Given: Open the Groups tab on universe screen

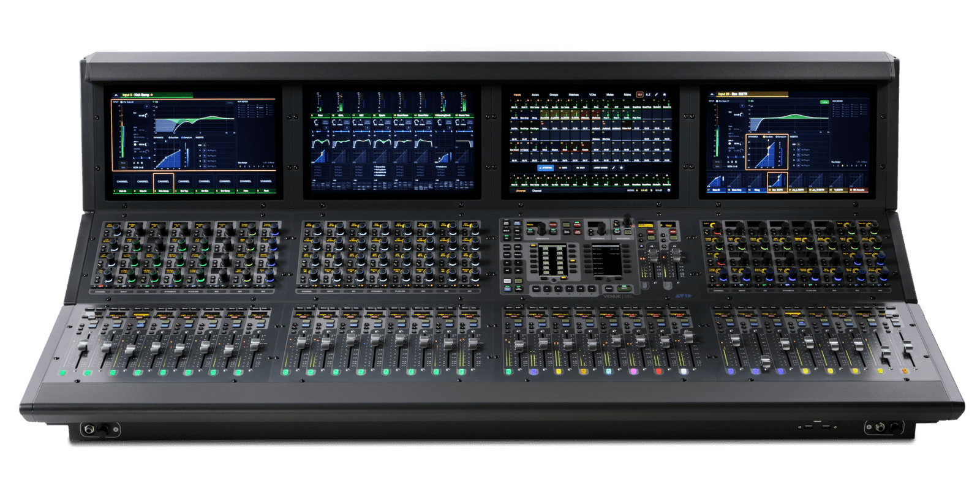Looking at the screenshot, I should (x=554, y=95).
